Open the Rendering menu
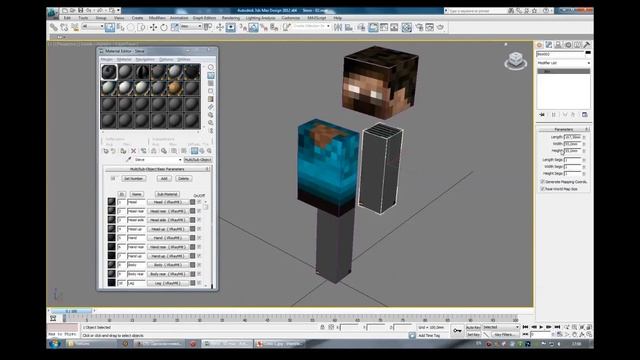640x360 pixels. coord(231,18)
